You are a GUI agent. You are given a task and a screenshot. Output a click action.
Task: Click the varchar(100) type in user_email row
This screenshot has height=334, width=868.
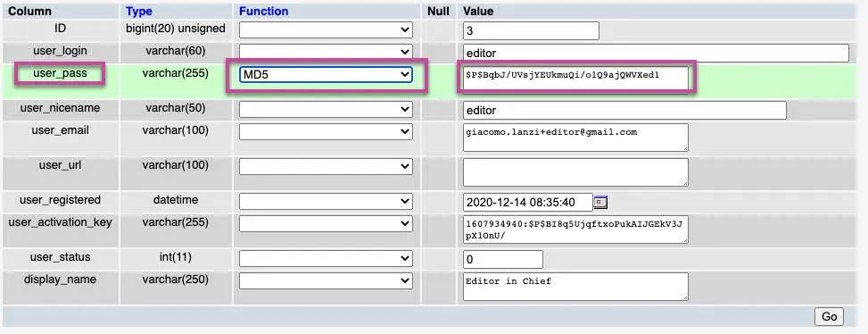coord(176,130)
